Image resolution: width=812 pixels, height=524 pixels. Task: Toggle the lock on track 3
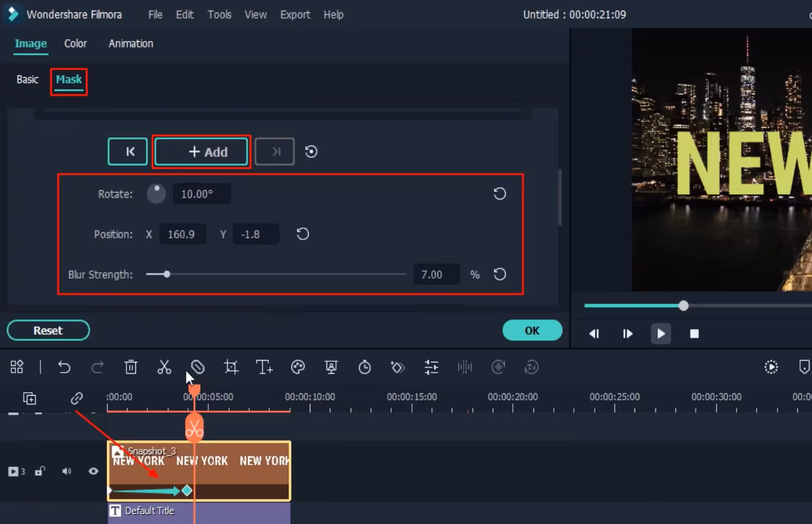pyautogui.click(x=40, y=472)
